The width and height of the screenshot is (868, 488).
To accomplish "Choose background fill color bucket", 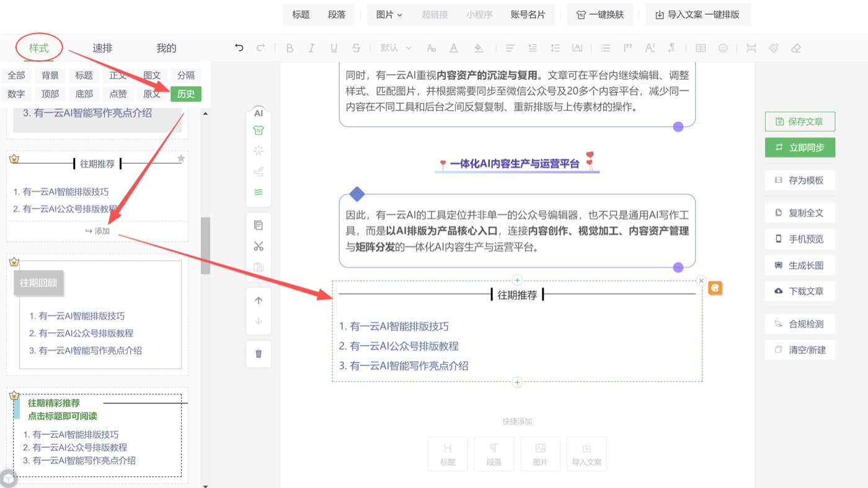I will pos(479,48).
